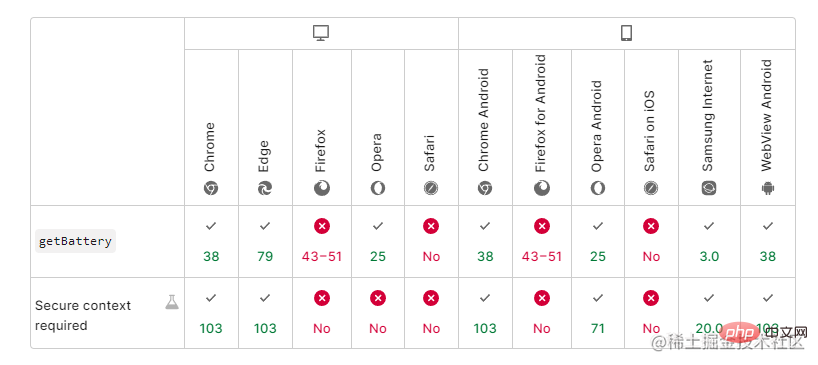The width and height of the screenshot is (818, 365).
Task: Click Samsung Internet 3.0 support cell
Action: 709,241
